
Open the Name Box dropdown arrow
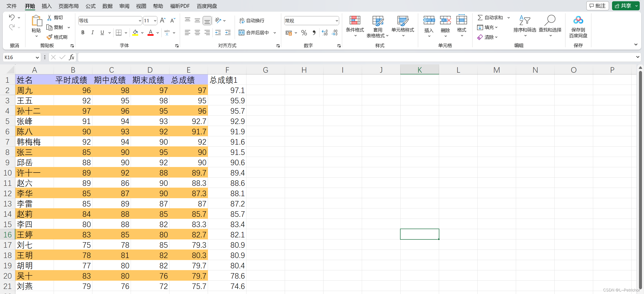tap(37, 58)
